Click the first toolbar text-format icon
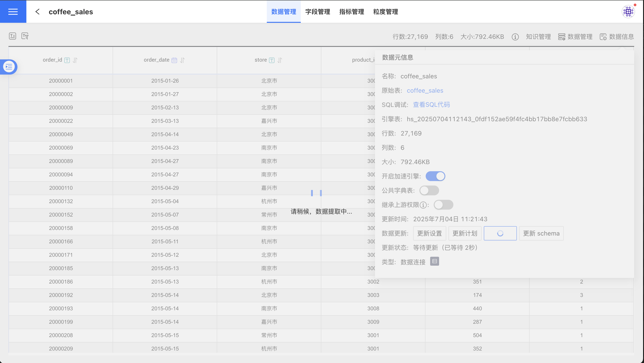Screen dimensions: 644x363 pyautogui.click(x=13, y=36)
